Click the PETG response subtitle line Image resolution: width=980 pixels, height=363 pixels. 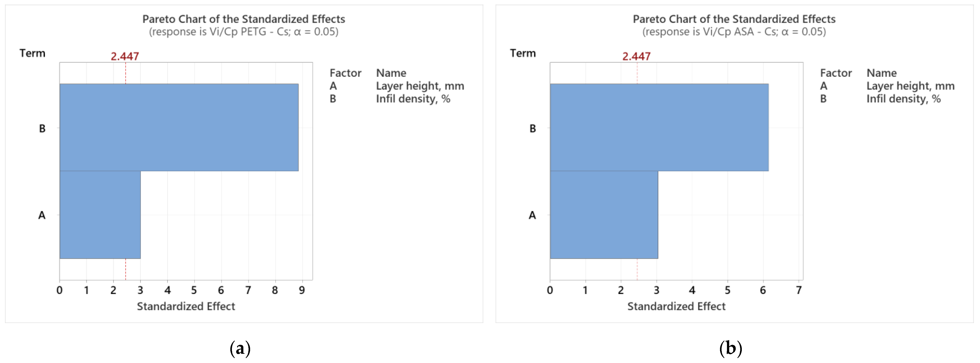(243, 31)
